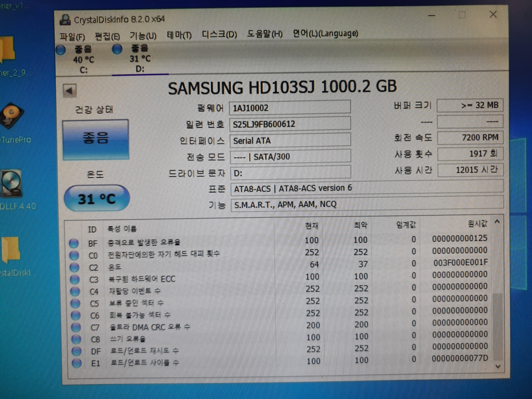Open the 테마(T) menu
This screenshot has height=399, width=532.
(x=179, y=35)
